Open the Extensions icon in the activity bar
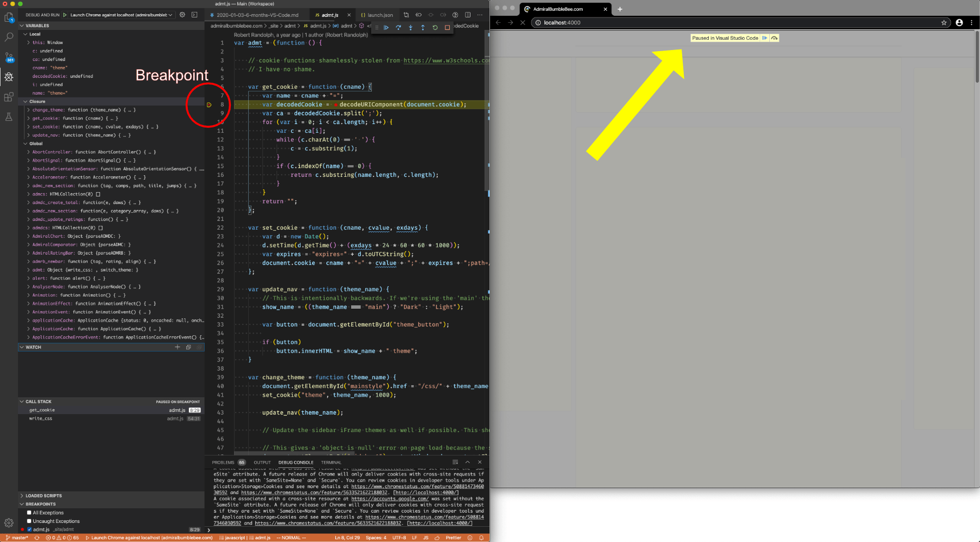Screen dimensions: 980x542 (9, 96)
